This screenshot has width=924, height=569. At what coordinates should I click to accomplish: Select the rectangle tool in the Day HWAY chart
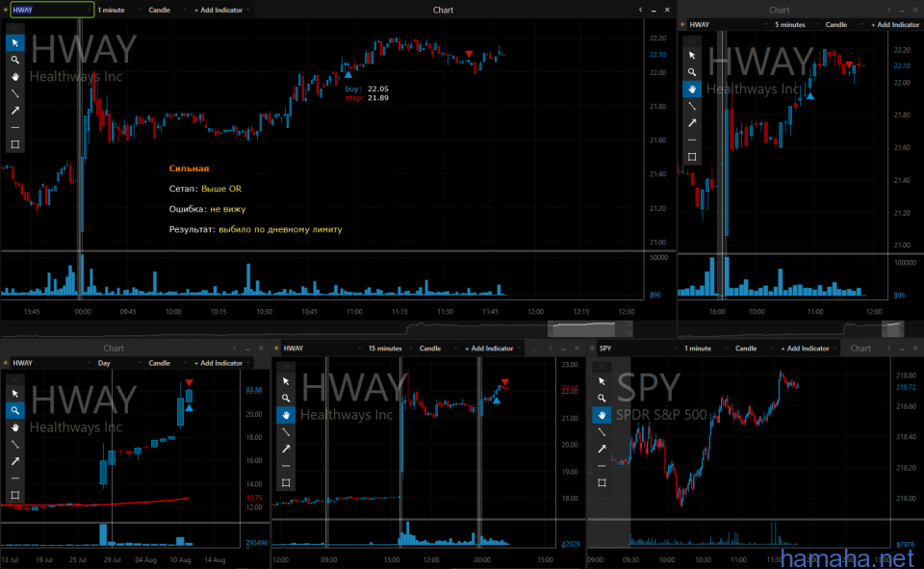[x=15, y=495]
